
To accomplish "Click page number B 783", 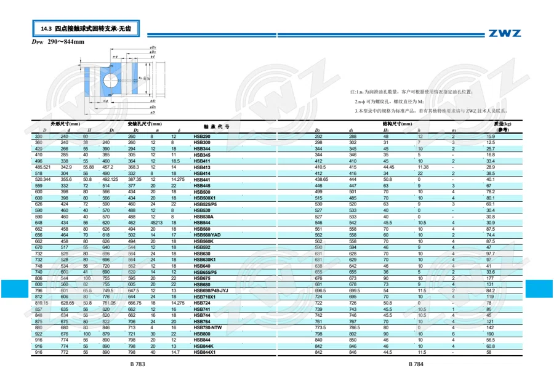I will coord(137,364).
